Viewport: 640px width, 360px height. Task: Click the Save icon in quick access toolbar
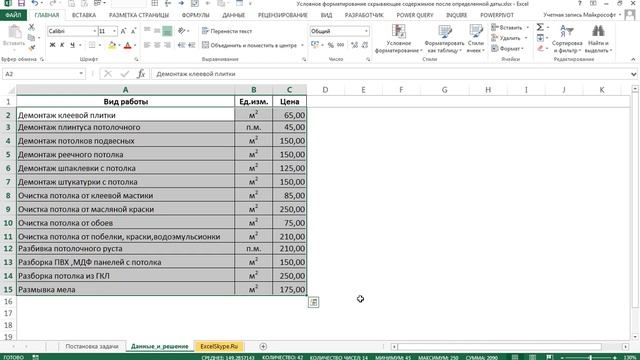(x=21, y=4)
